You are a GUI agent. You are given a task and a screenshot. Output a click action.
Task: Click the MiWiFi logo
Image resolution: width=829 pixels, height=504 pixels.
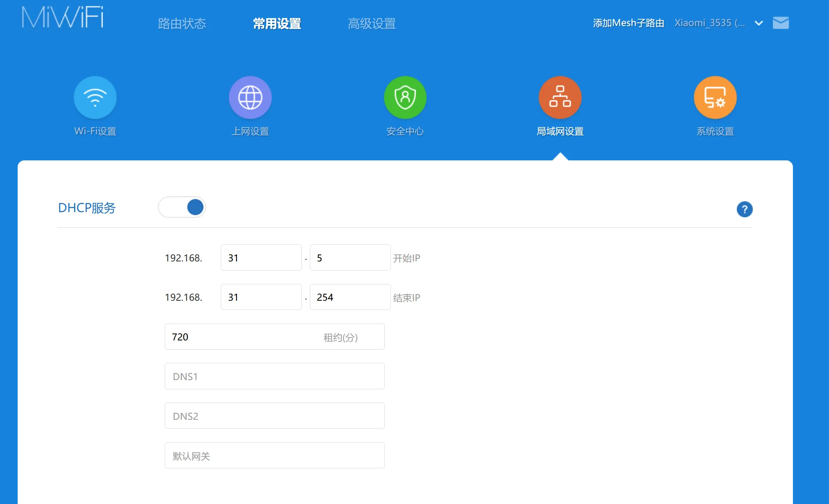click(63, 18)
